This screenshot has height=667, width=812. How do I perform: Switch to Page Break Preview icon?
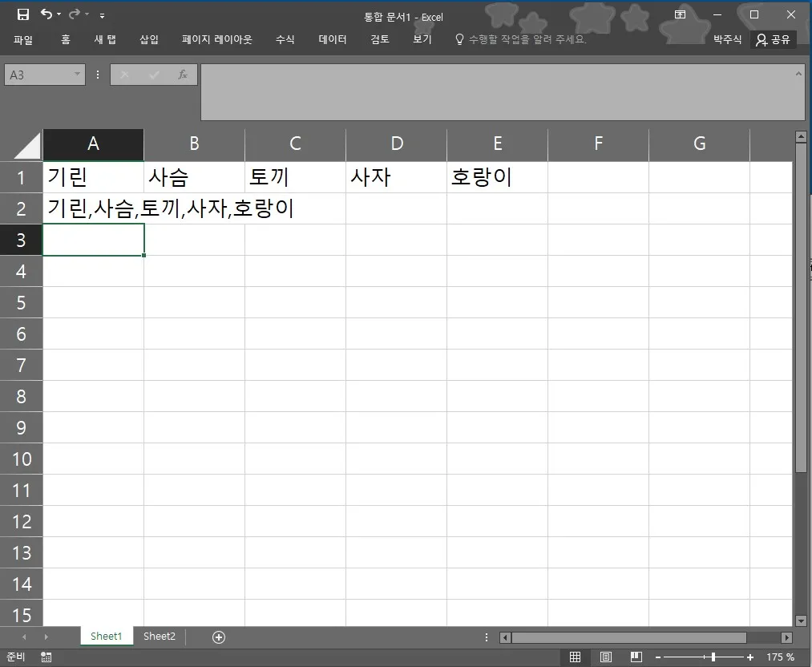pos(636,657)
